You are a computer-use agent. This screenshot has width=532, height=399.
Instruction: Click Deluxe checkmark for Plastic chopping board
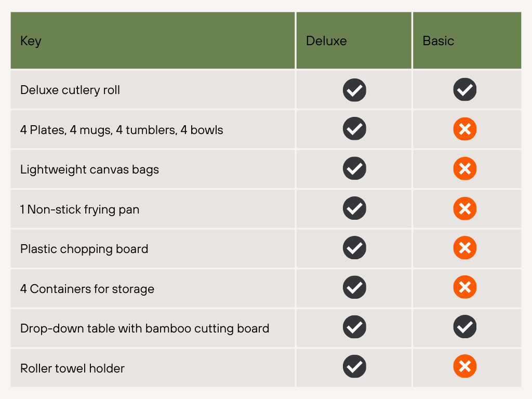click(354, 248)
